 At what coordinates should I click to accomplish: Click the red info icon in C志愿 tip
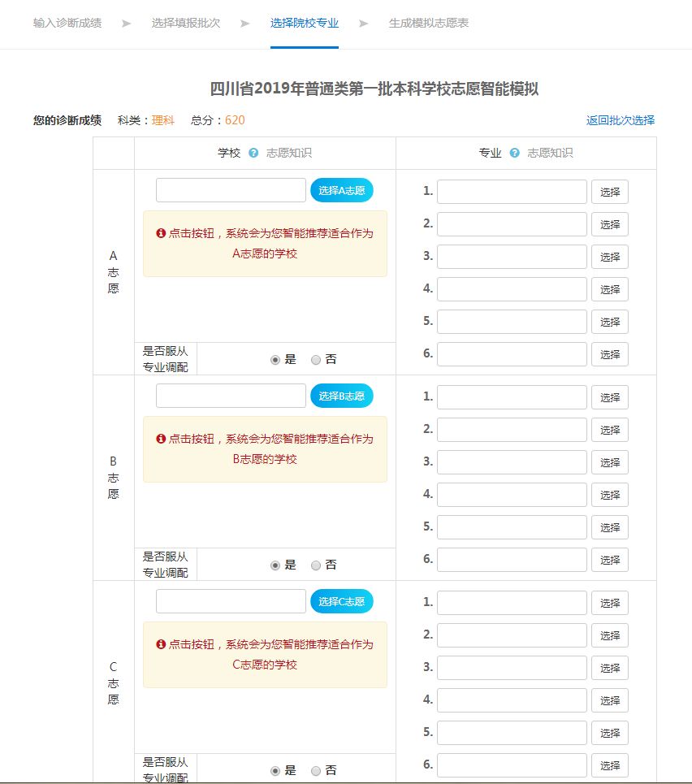[161, 644]
